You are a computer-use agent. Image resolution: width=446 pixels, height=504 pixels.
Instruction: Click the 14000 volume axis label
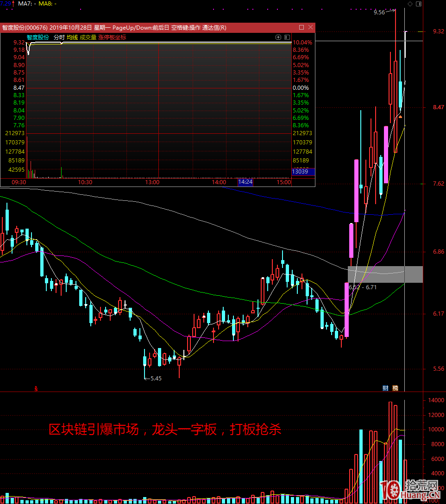coord(436,400)
